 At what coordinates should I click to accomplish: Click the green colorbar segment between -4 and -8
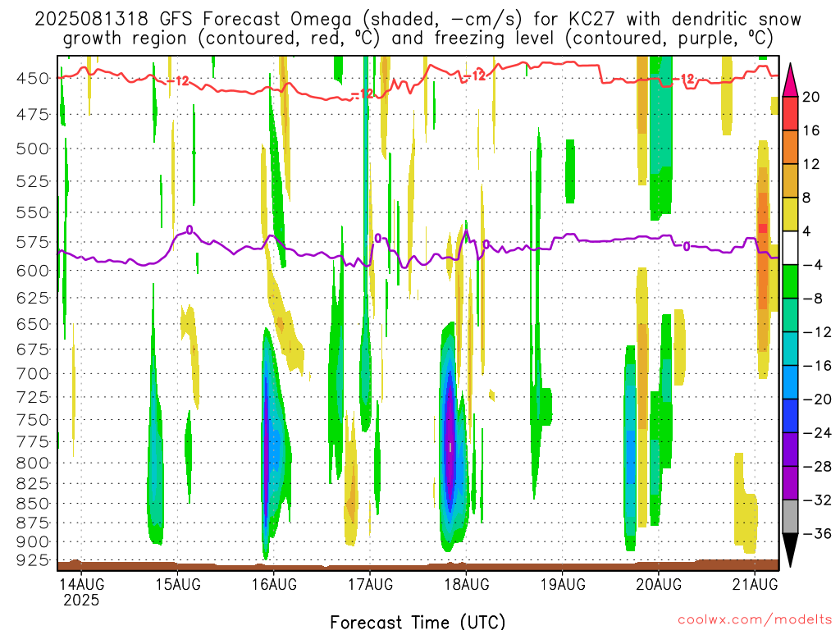[x=790, y=282]
